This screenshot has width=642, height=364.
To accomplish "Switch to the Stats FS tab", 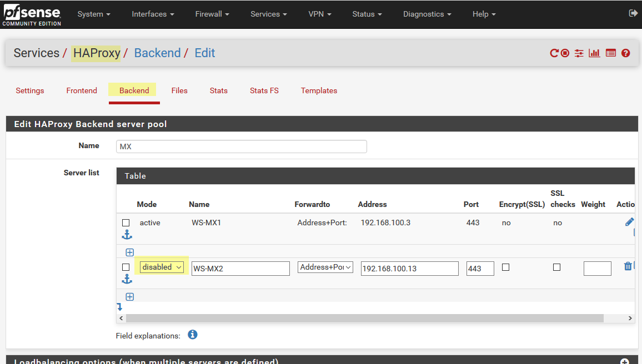I will coord(264,91).
